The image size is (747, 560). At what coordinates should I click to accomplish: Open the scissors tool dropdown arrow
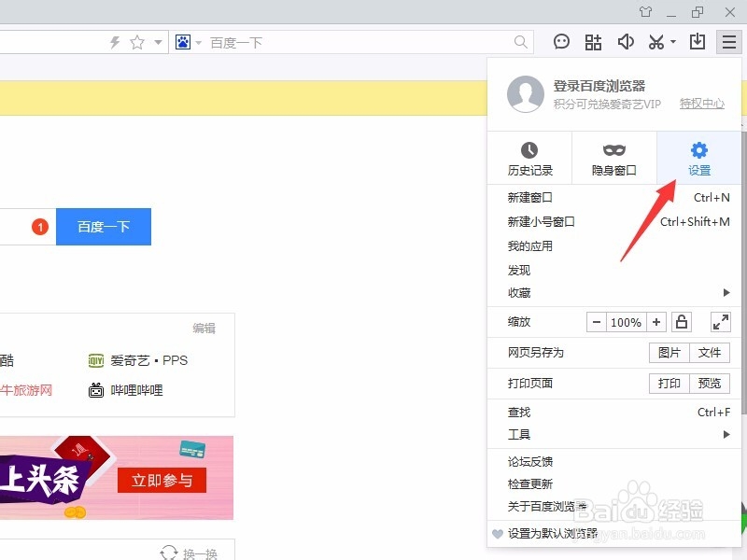pyautogui.click(x=672, y=41)
